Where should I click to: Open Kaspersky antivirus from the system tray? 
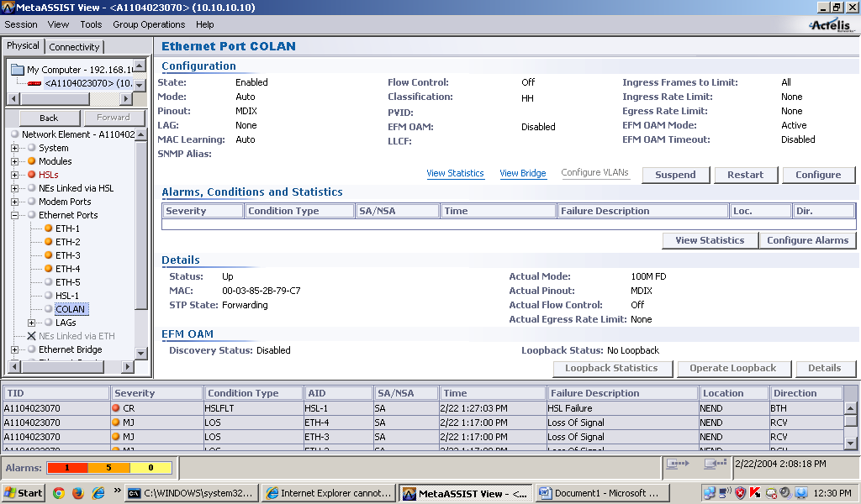(x=754, y=493)
